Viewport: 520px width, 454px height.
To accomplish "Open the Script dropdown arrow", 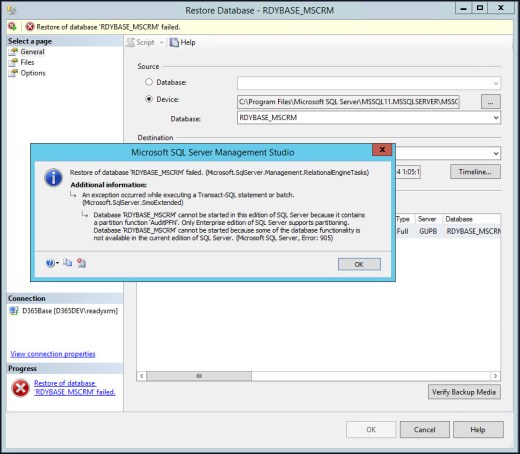I will pos(161,43).
